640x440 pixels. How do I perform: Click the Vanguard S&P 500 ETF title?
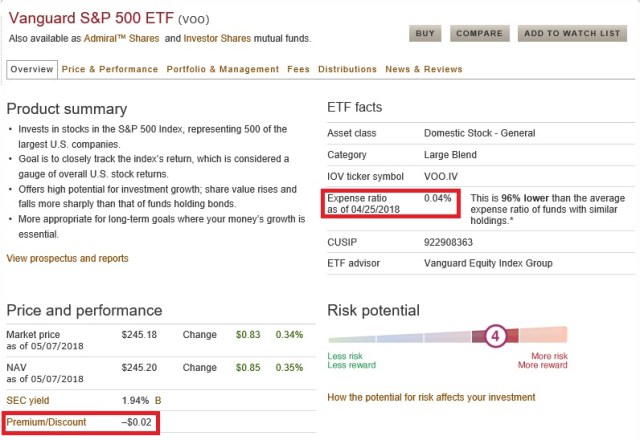(88, 17)
